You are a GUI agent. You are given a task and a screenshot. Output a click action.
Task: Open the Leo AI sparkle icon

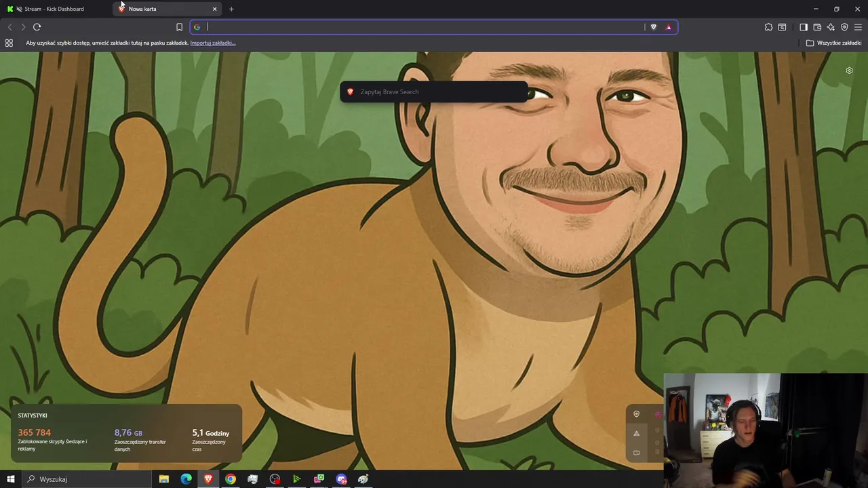831,27
